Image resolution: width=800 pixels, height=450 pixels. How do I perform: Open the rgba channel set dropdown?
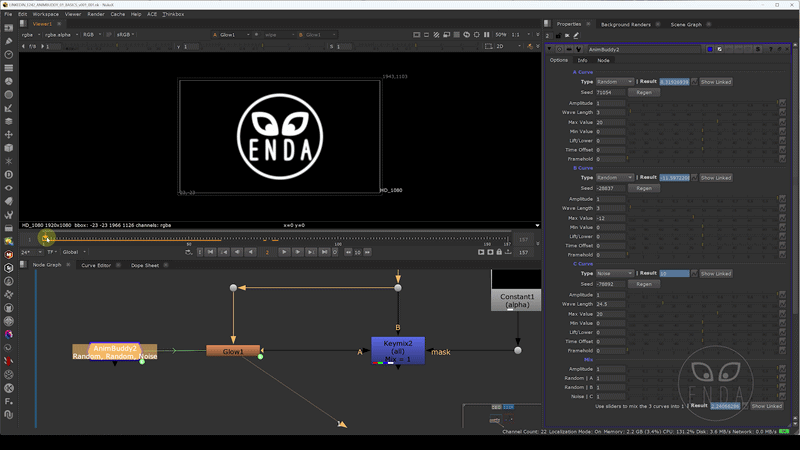pos(31,35)
